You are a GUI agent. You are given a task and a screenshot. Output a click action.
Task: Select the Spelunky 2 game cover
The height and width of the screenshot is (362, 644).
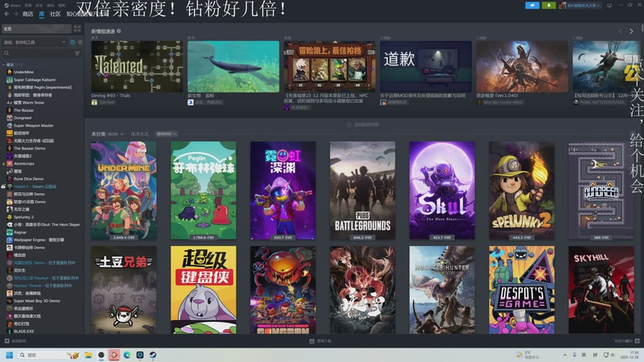[522, 191]
